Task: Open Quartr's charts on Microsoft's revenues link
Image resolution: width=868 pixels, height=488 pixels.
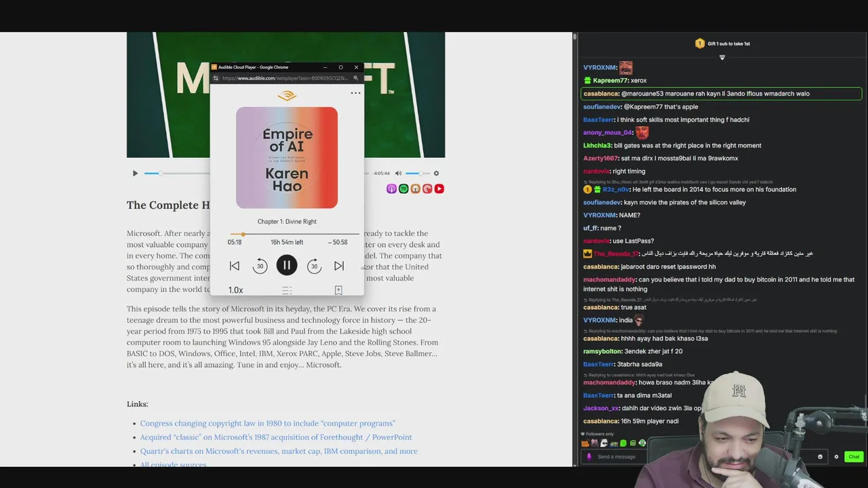Action: (279, 451)
